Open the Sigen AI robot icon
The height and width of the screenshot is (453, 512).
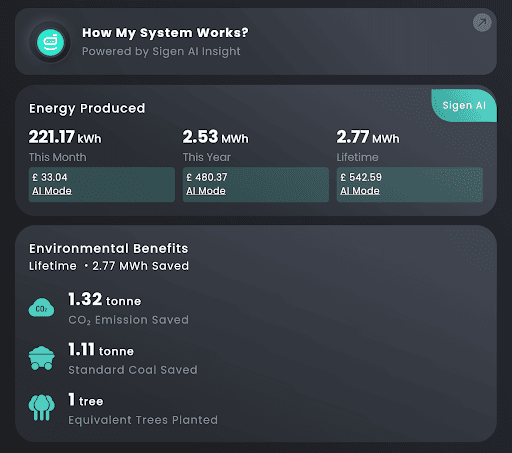(x=50, y=42)
